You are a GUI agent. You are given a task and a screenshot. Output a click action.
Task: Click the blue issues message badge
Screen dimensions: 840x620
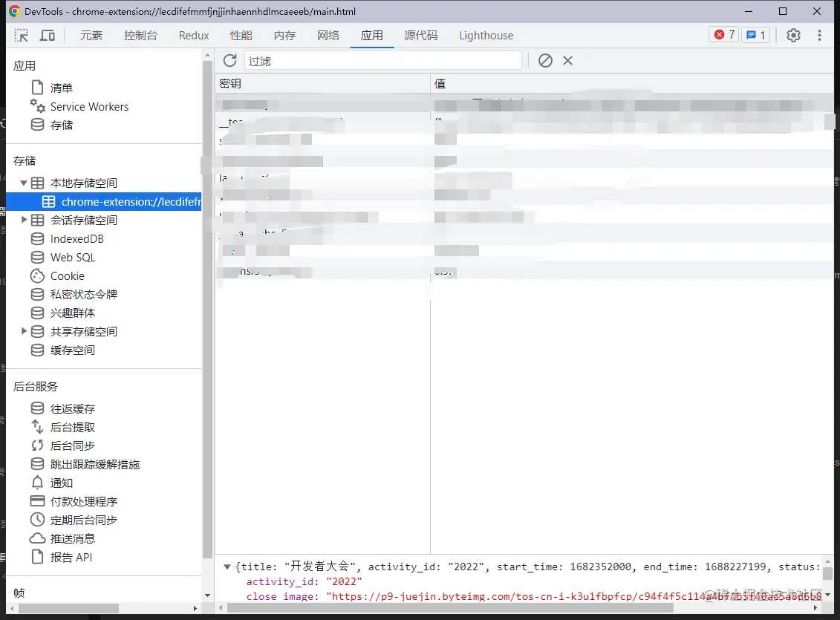tap(756, 35)
